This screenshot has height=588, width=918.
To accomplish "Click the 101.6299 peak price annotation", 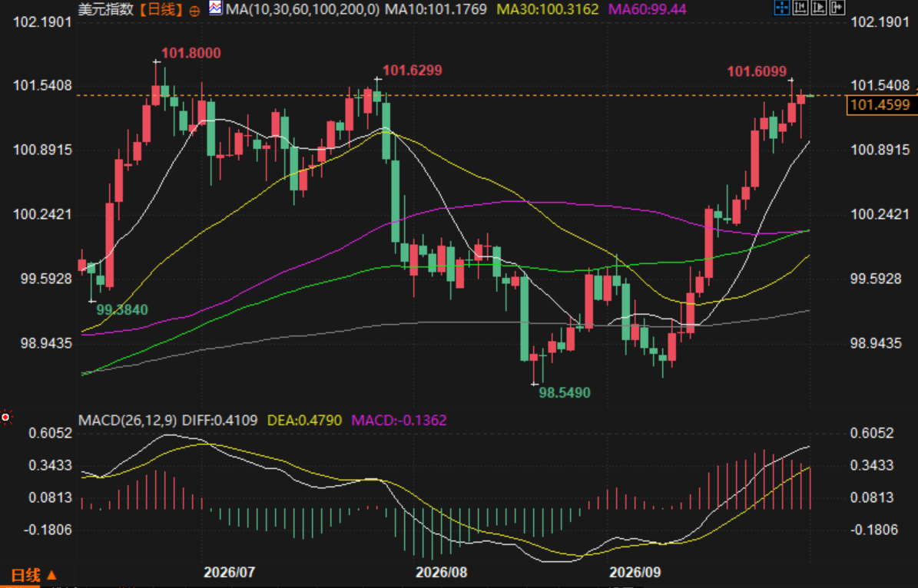I will (413, 71).
